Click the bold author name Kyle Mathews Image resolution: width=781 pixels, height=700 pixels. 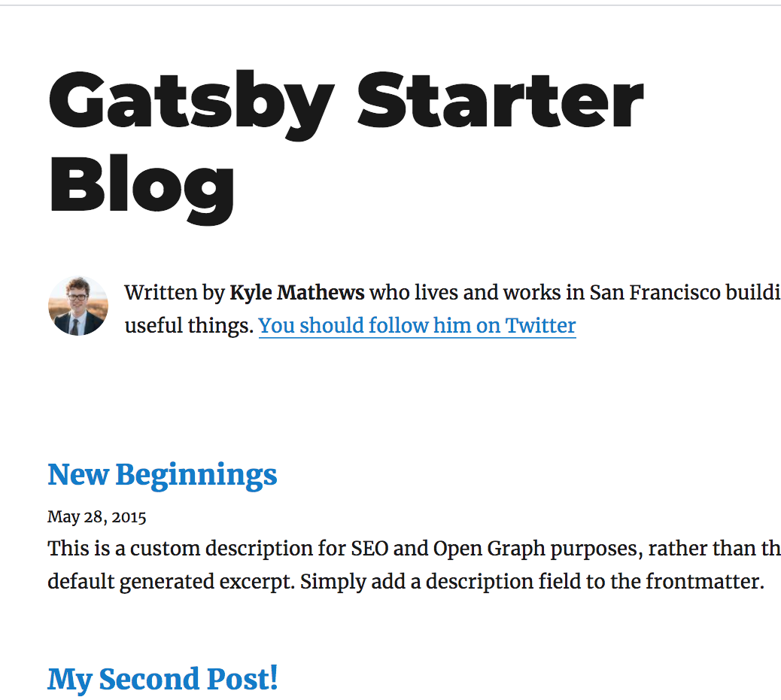pyautogui.click(x=296, y=292)
